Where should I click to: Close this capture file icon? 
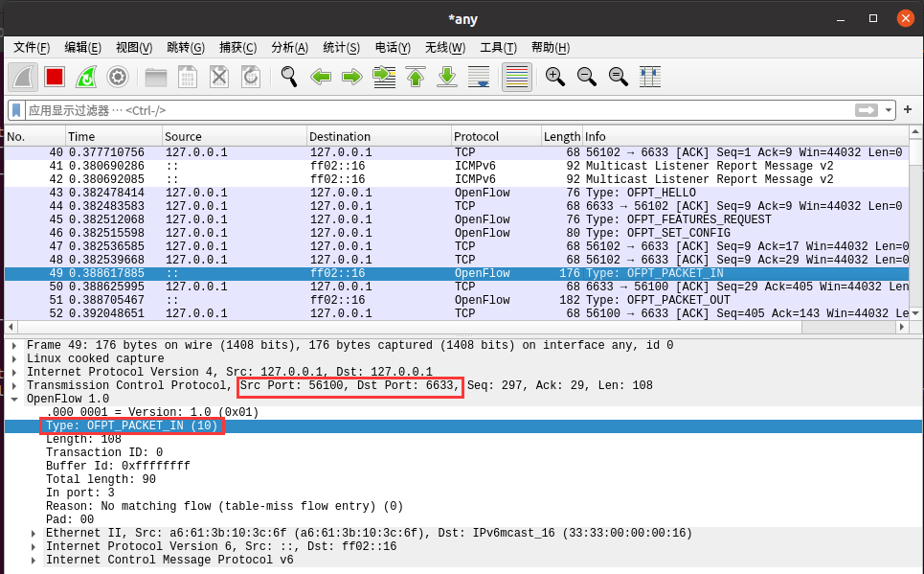click(219, 78)
